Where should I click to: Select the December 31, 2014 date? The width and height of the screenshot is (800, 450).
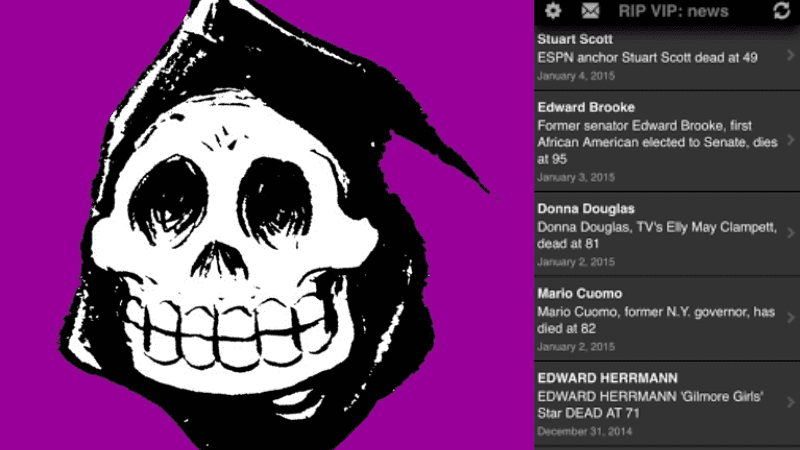585,432
